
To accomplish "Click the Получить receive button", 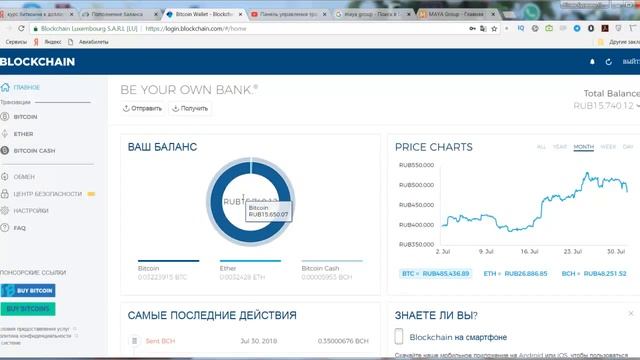I will pos(190,108).
